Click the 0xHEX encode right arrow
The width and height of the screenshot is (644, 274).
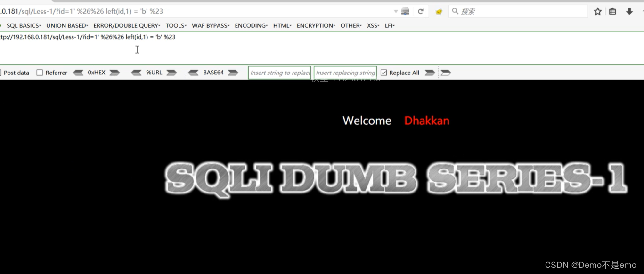(115, 73)
